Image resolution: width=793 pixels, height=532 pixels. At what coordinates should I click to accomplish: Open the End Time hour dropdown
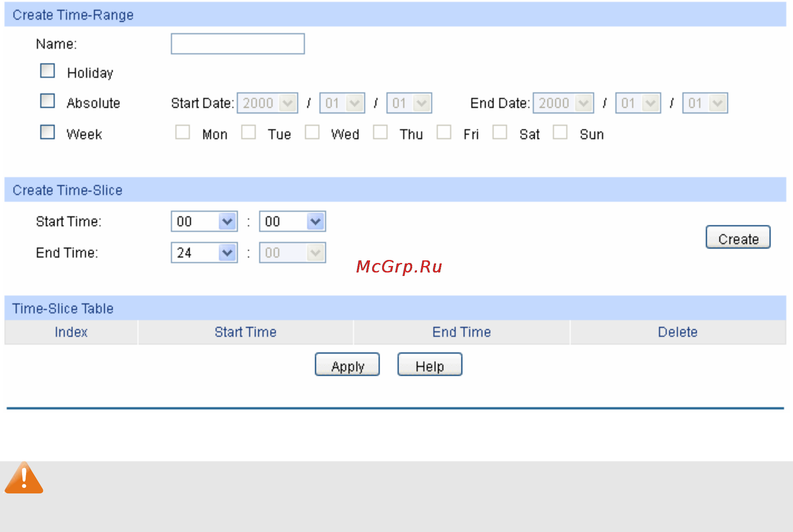(204, 253)
